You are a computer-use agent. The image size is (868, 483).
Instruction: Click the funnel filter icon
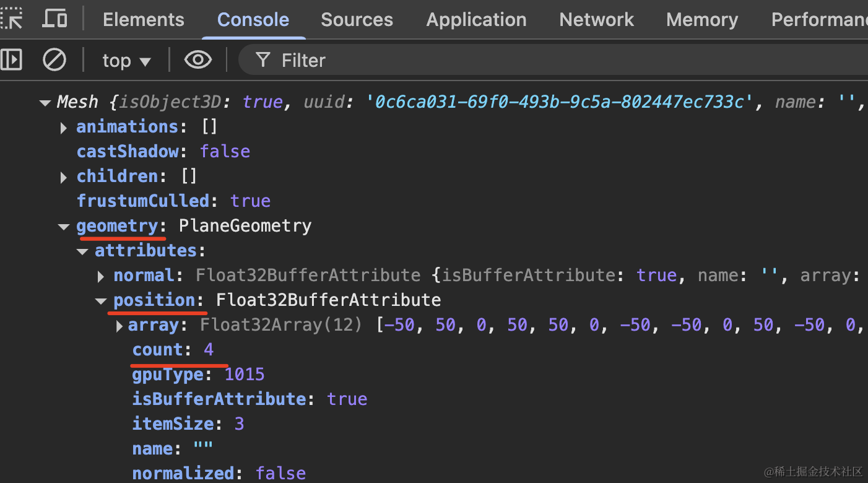pos(263,60)
